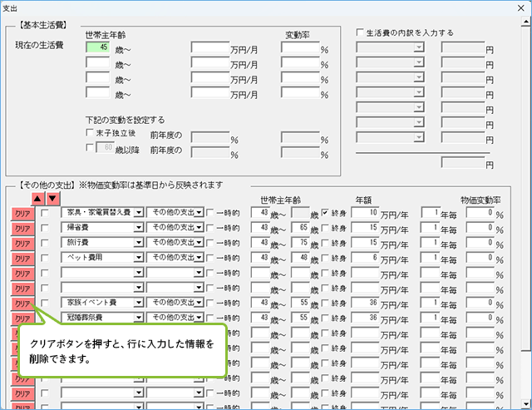This screenshot has height=410, width=532.
Task: Click the 世帯主年齢 field showing 45
Action: pyautogui.click(x=98, y=47)
